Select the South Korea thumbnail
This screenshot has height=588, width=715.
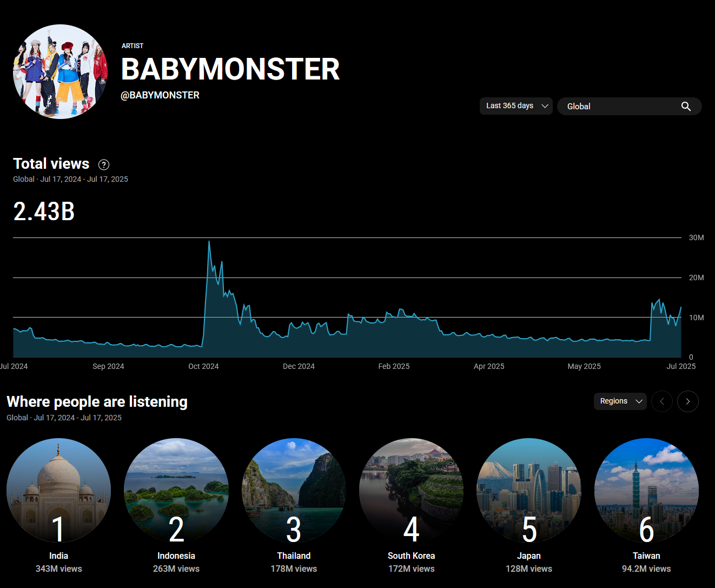point(412,490)
